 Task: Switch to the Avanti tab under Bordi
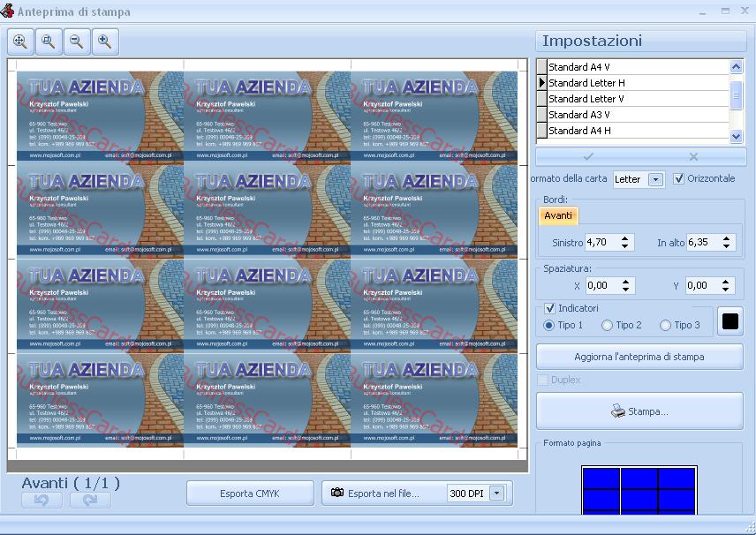pos(558,215)
